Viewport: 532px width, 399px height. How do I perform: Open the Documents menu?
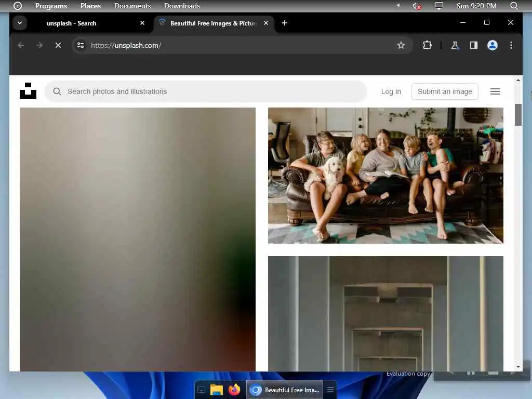[132, 6]
